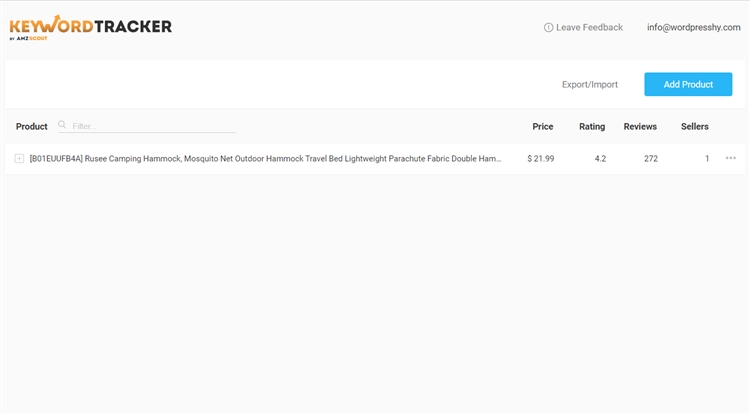The width and height of the screenshot is (750, 414).
Task: Click the 4.2 rating value
Action: [600, 159]
